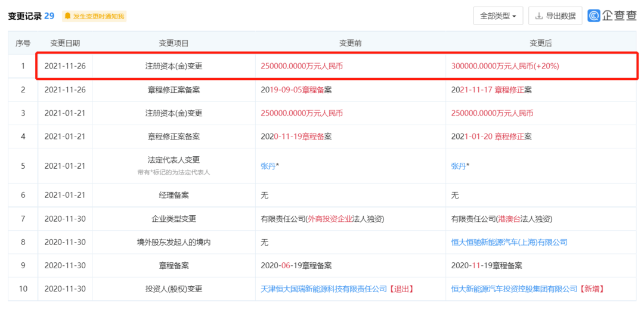Click 发生变更时通知我 button

94,17
